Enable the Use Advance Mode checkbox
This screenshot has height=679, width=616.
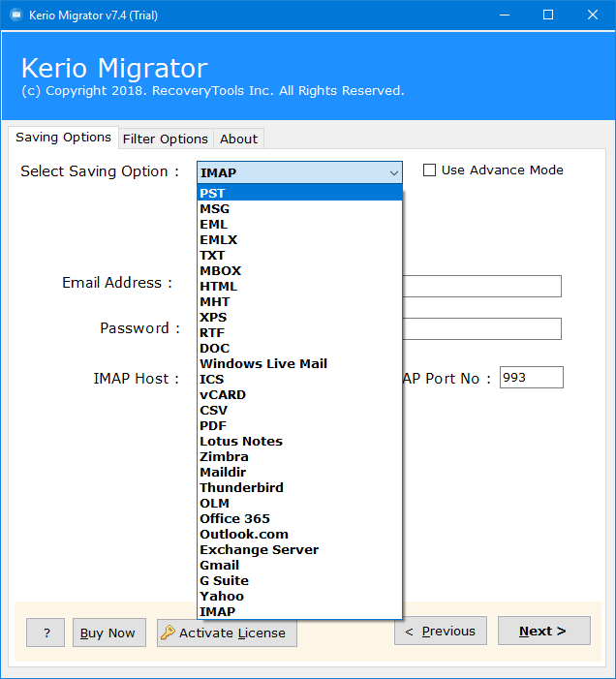pos(429,170)
